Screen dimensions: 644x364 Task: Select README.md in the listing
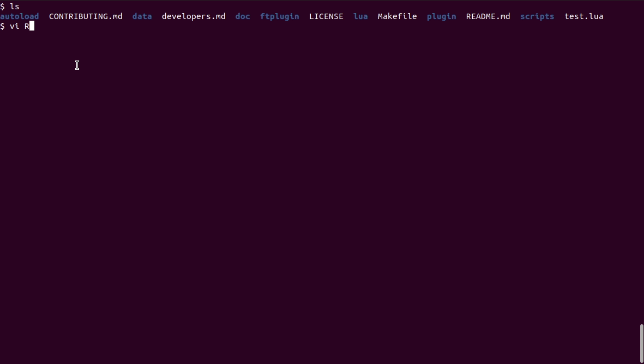tap(488, 16)
